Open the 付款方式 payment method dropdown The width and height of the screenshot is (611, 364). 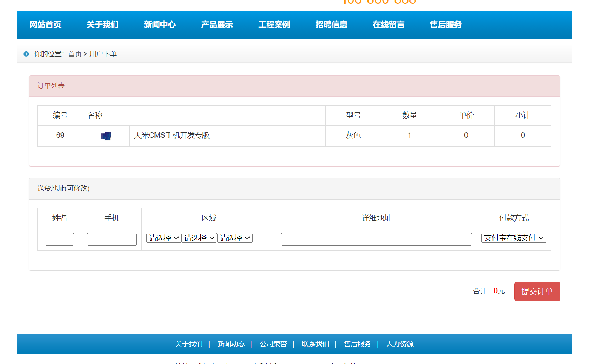pos(514,238)
